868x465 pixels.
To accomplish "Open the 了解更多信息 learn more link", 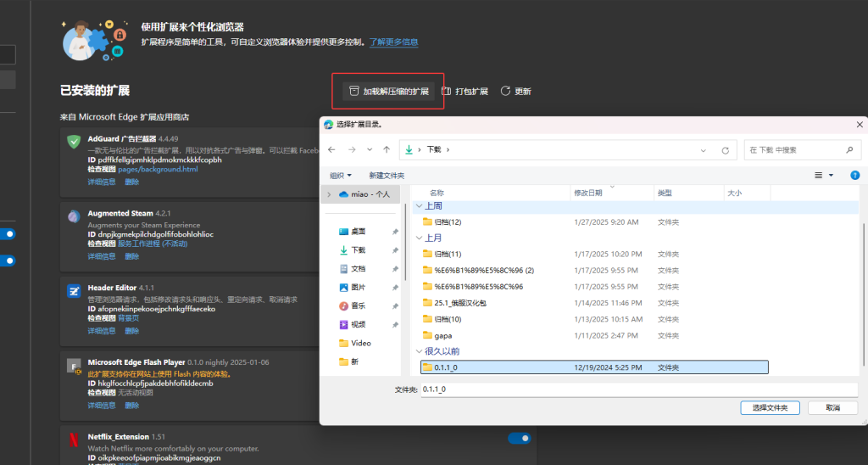I will [x=393, y=42].
